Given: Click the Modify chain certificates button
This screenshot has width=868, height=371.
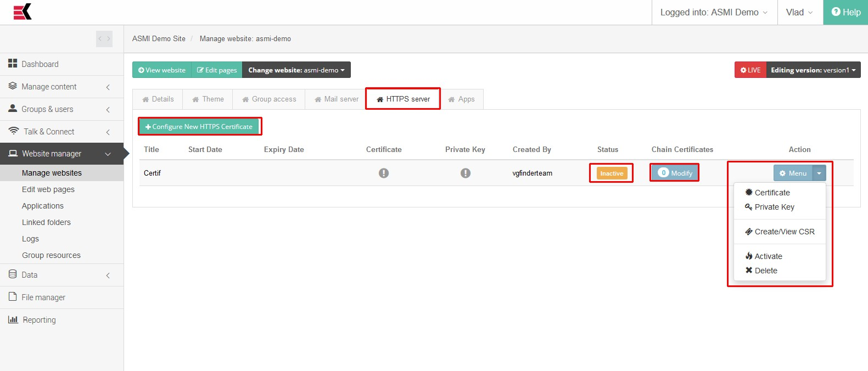Looking at the screenshot, I should click(675, 173).
